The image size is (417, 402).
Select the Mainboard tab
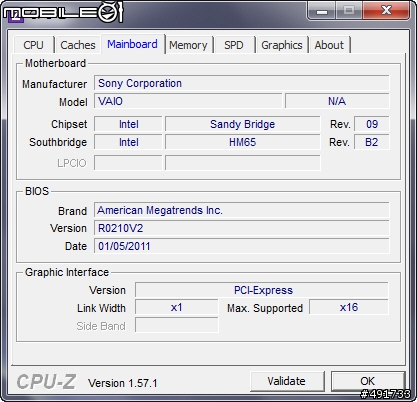click(133, 44)
